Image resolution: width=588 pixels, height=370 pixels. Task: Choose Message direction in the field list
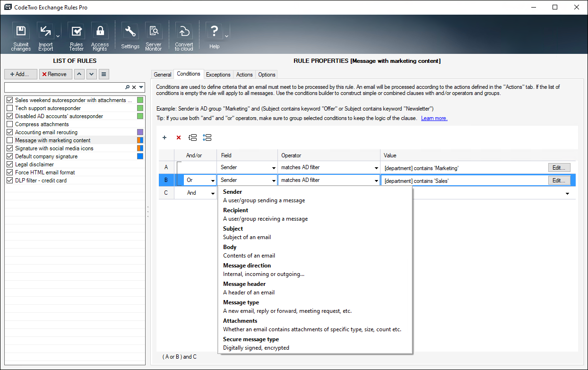coord(316,270)
